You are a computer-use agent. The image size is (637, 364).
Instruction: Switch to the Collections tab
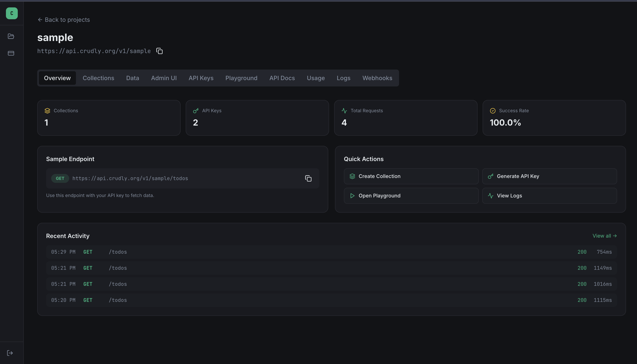pos(99,78)
